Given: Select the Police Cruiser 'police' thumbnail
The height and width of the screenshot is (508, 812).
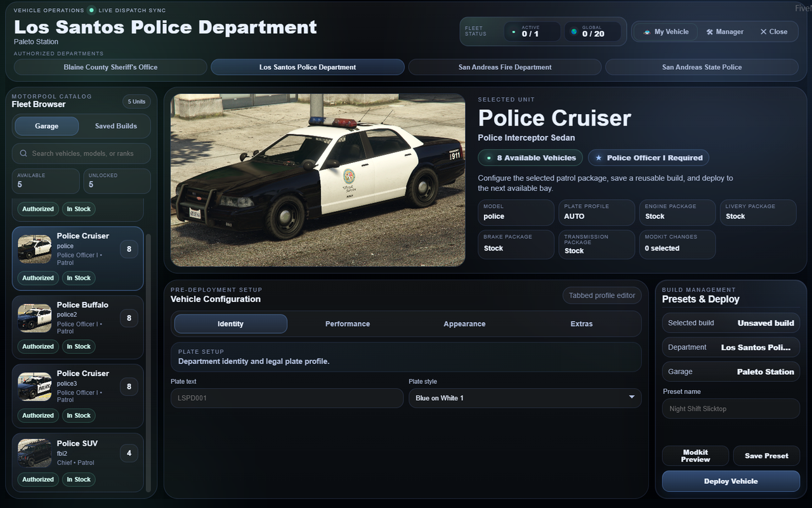Looking at the screenshot, I should click(x=34, y=249).
